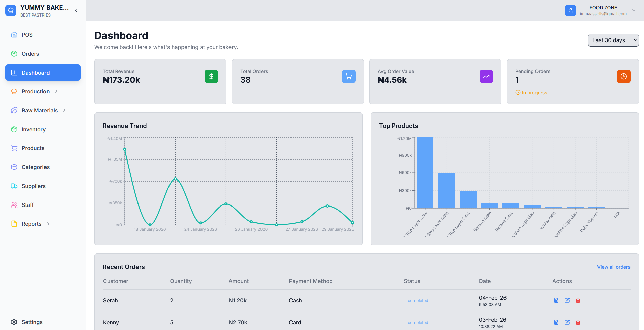Collapse the sidebar using the chevron
Image resolution: width=644 pixels, height=330 pixels.
[x=76, y=10]
